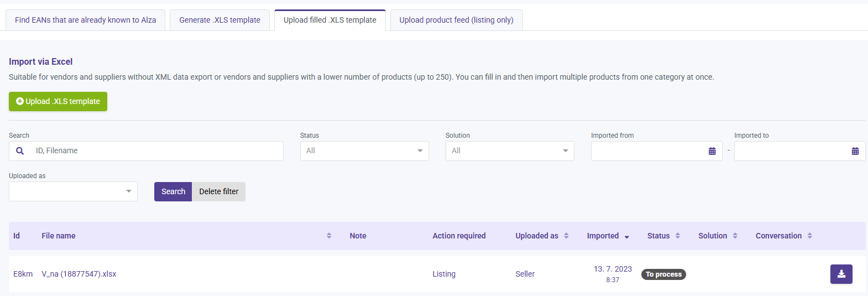Click the green Upload .XLS template button
Image resolution: width=868 pixels, height=296 pixels.
(x=58, y=101)
